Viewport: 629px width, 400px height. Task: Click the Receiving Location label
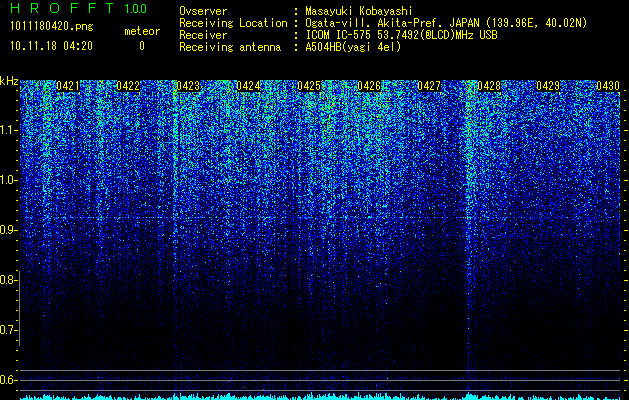pos(233,23)
